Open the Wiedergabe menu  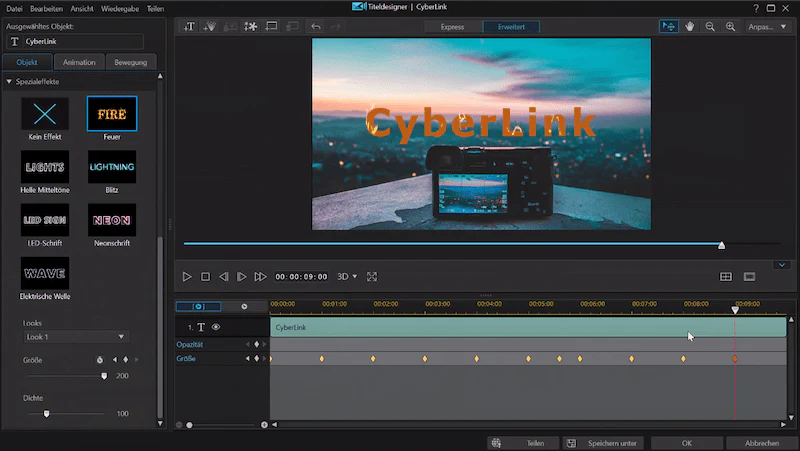(120, 9)
